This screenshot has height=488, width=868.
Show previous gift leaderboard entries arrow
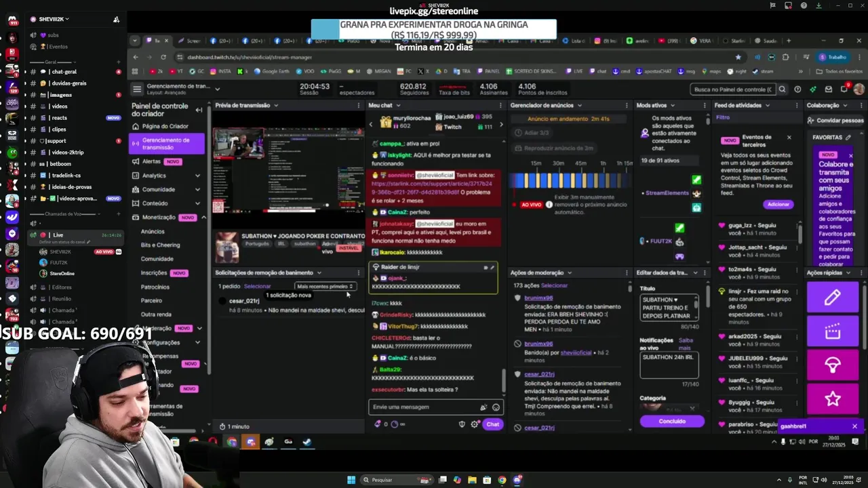click(x=370, y=124)
